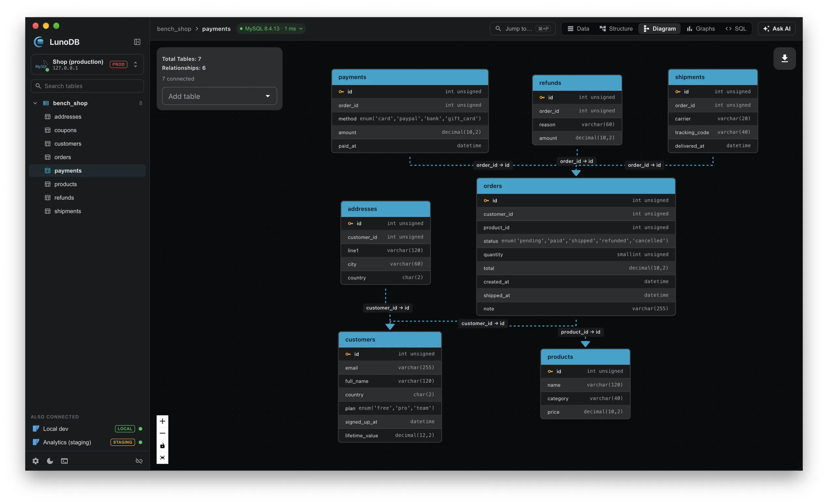
Task: Click the Ask AI sparkle button
Action: point(776,29)
